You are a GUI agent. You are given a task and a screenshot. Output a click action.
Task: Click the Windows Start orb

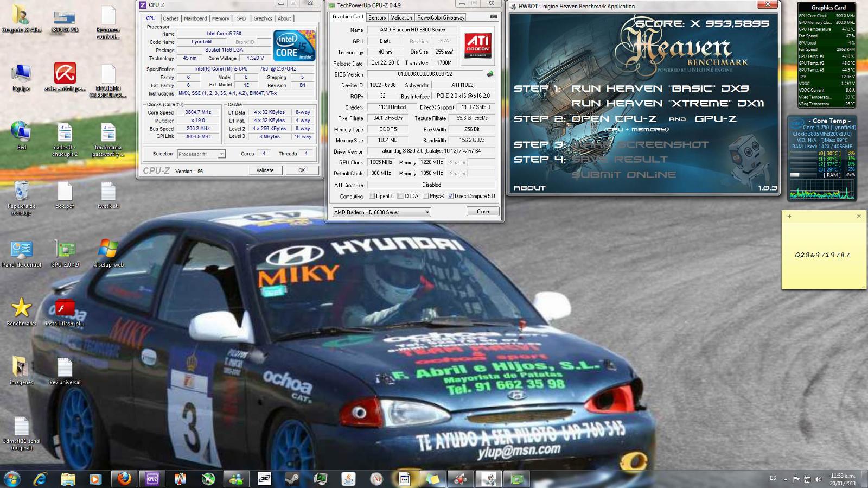pos(12,479)
